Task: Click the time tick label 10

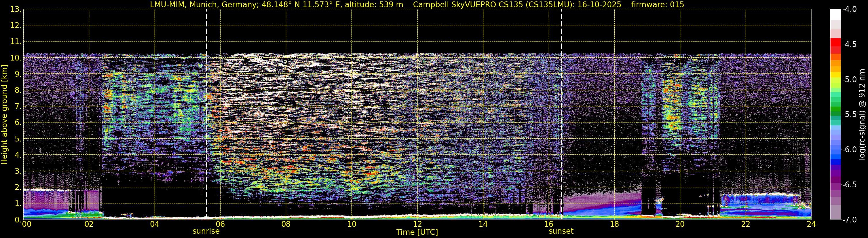Action: (352, 224)
